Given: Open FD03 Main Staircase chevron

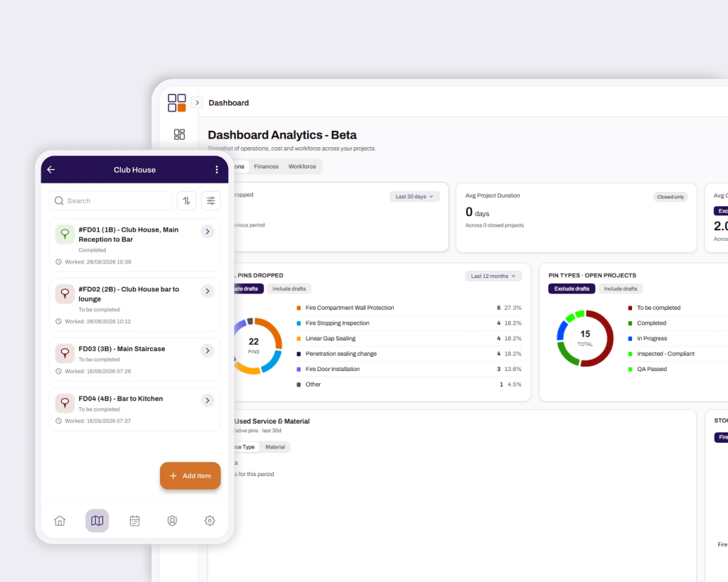Looking at the screenshot, I should [208, 350].
